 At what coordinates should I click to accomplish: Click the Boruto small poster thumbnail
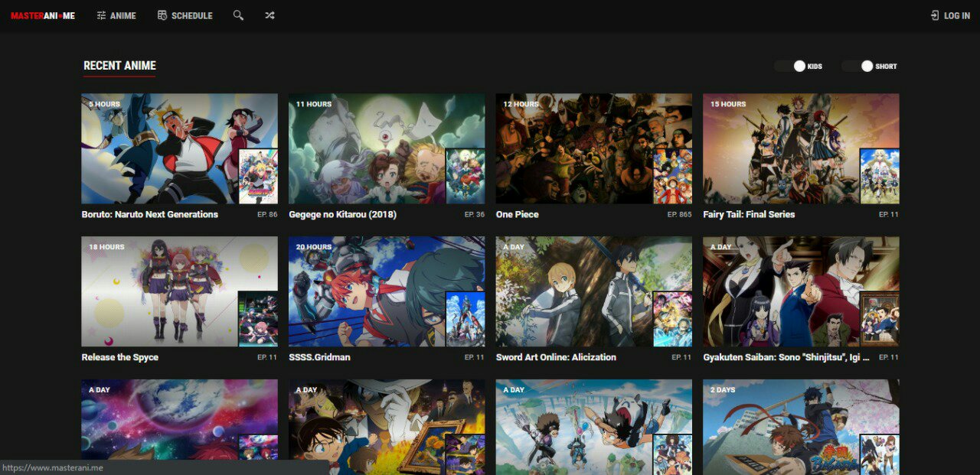click(258, 176)
